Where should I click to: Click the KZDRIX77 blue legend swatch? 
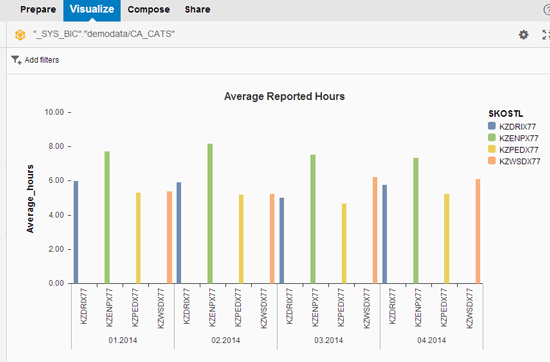492,126
